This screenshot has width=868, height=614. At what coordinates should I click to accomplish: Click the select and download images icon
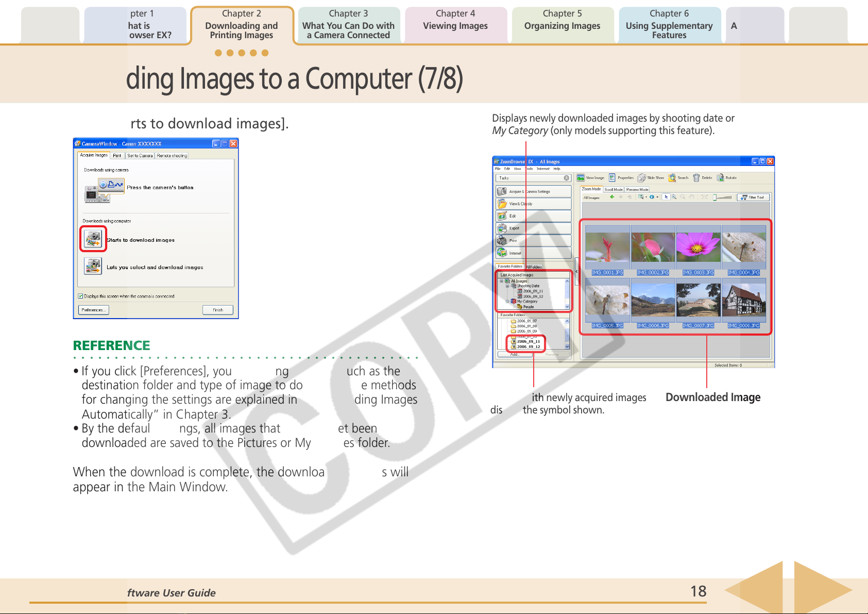pos(93,266)
